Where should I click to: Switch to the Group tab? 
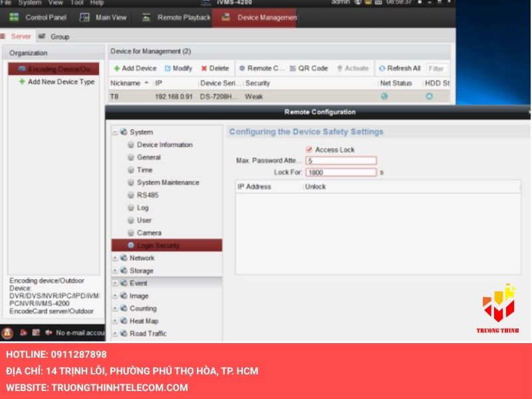55,37
